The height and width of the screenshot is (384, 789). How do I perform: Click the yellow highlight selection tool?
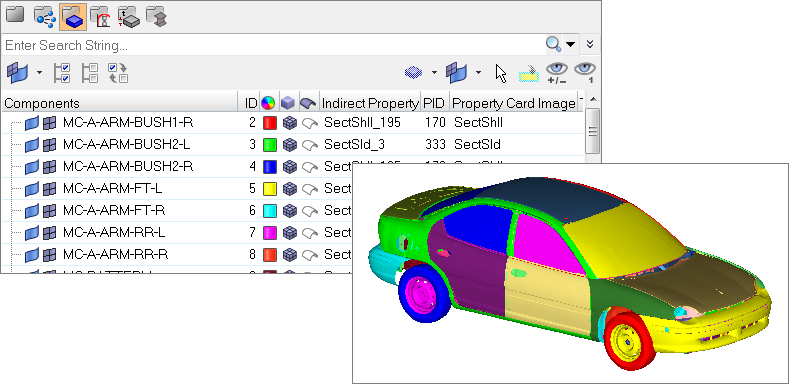tap(529, 74)
